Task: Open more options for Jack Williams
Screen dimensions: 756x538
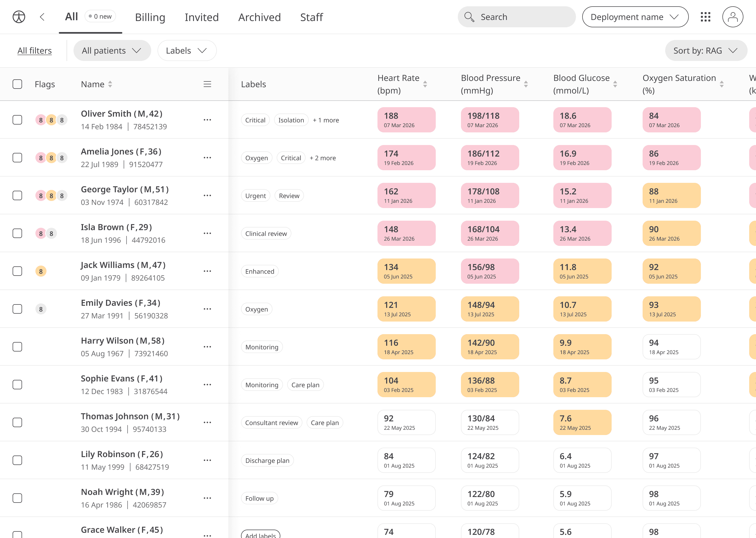Action: pyautogui.click(x=207, y=271)
